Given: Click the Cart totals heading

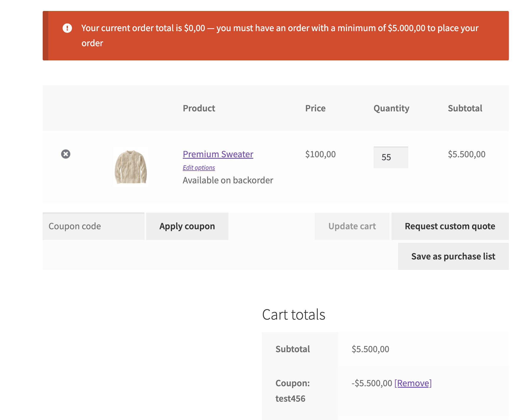Looking at the screenshot, I should click(294, 314).
